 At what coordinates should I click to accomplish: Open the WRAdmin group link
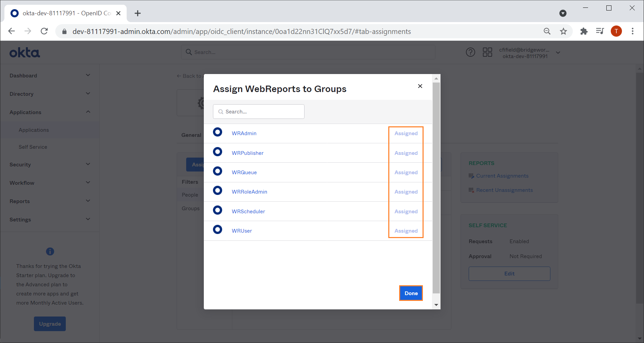244,133
